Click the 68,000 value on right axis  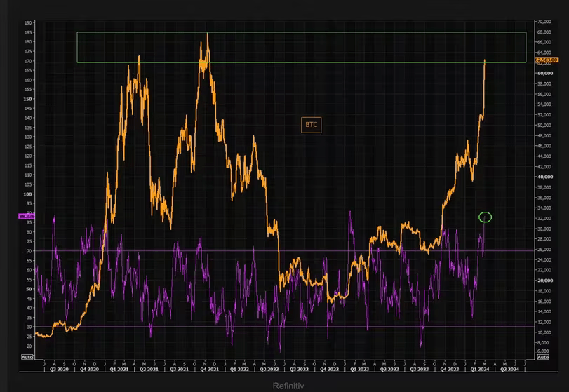tap(544, 32)
